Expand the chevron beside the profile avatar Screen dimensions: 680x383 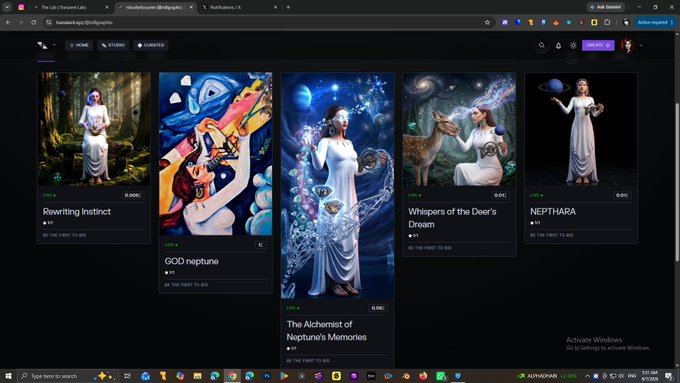pos(641,45)
